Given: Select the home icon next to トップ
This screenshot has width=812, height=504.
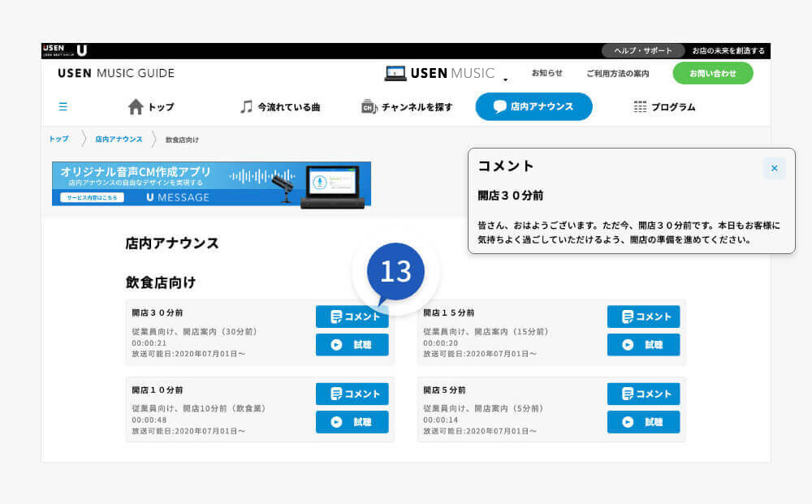Looking at the screenshot, I should [x=136, y=106].
